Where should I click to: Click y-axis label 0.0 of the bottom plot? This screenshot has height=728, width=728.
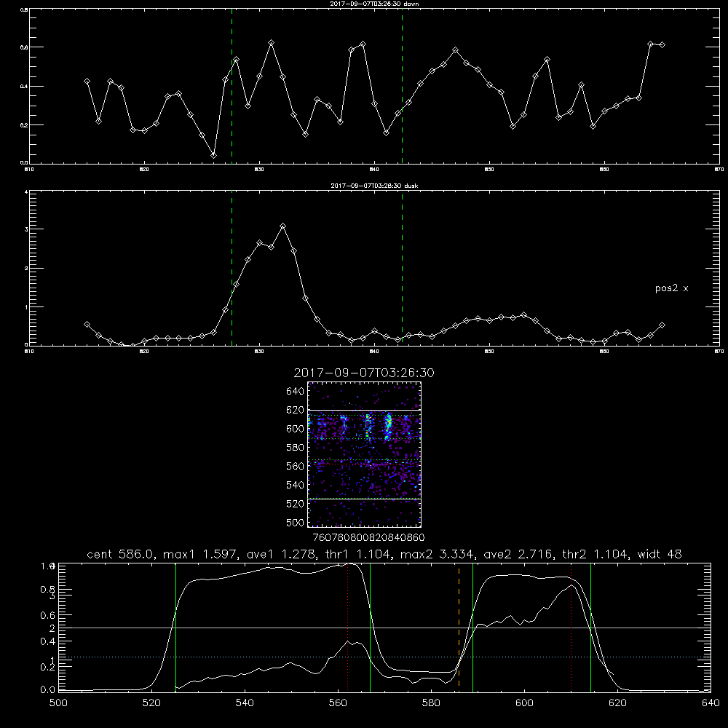point(48,690)
